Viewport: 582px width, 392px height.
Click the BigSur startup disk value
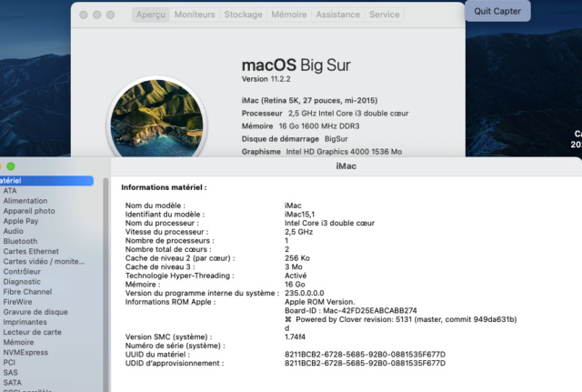click(x=336, y=139)
